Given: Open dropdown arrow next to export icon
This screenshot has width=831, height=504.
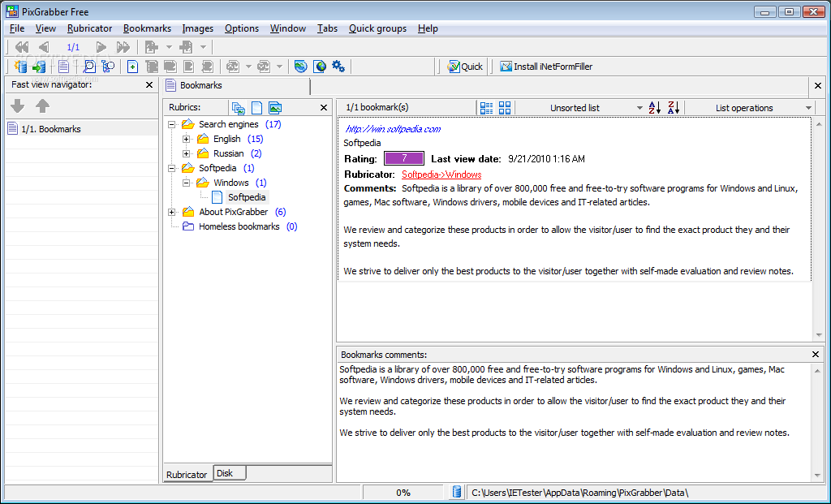Looking at the screenshot, I should [169, 47].
